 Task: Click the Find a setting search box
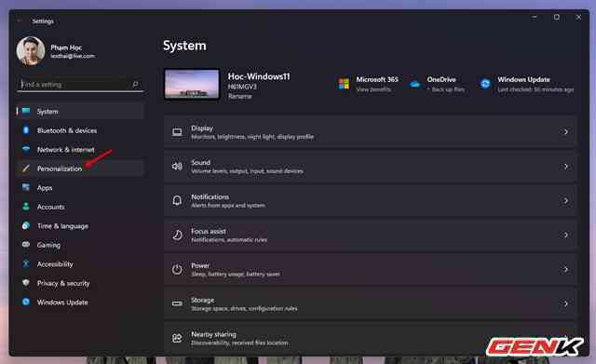[x=80, y=85]
